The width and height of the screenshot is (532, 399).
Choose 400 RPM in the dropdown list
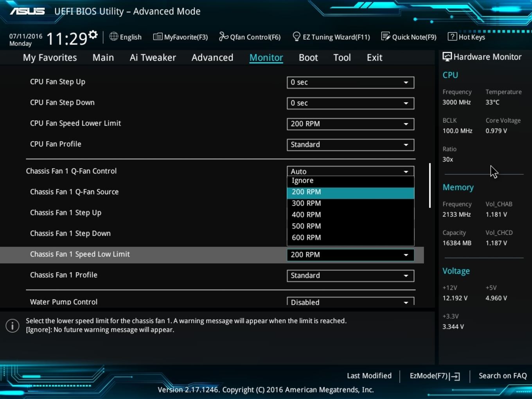point(350,215)
